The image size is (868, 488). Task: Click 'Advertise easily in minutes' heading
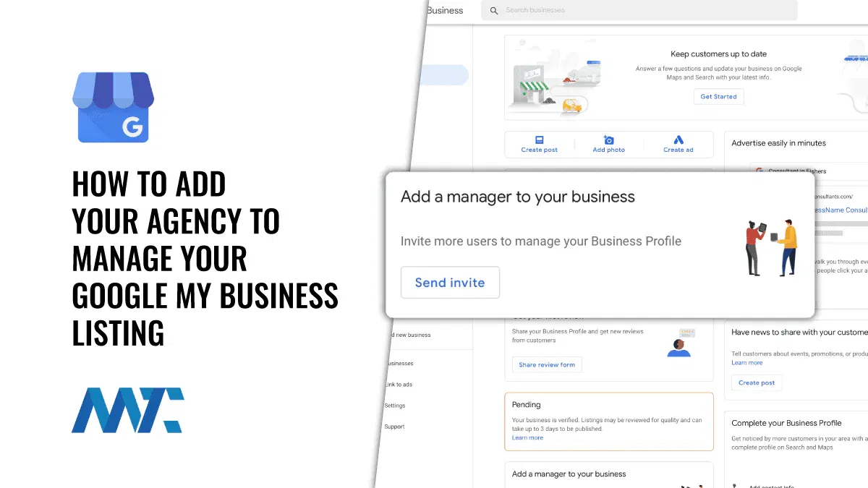click(778, 143)
